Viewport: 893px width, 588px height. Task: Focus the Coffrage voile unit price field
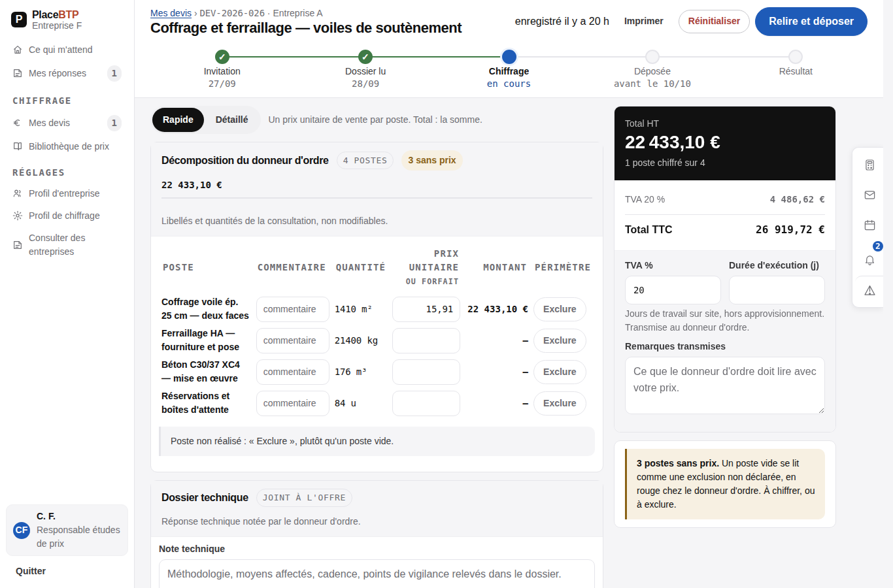pos(426,309)
